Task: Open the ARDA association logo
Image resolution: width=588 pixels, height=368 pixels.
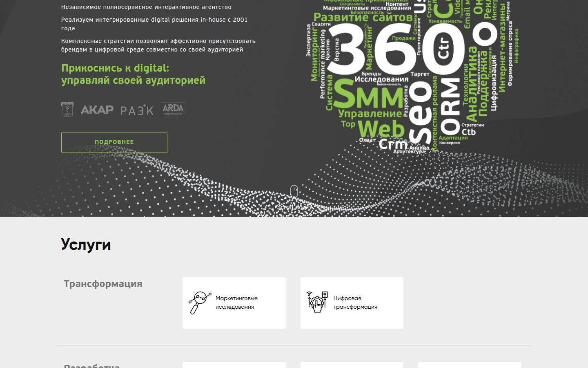Action: coord(173,110)
